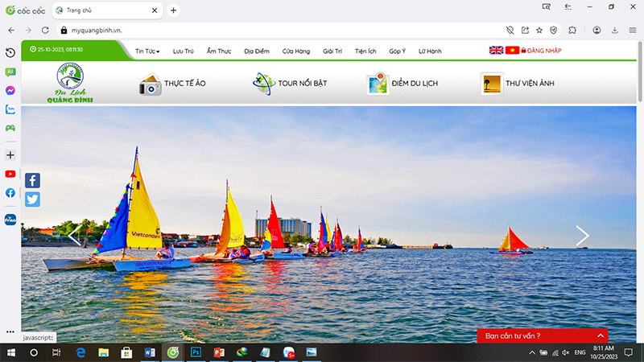Expand the Tin Tức dropdown menu
The image size is (644, 362).
(147, 51)
